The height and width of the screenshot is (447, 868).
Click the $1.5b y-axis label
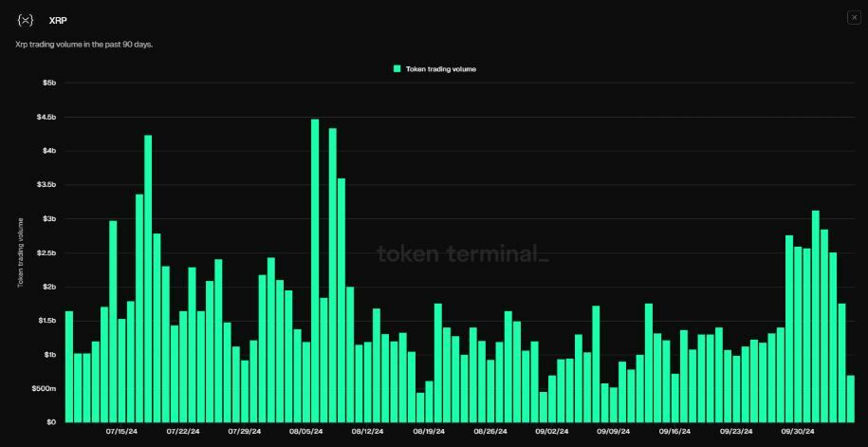click(47, 321)
